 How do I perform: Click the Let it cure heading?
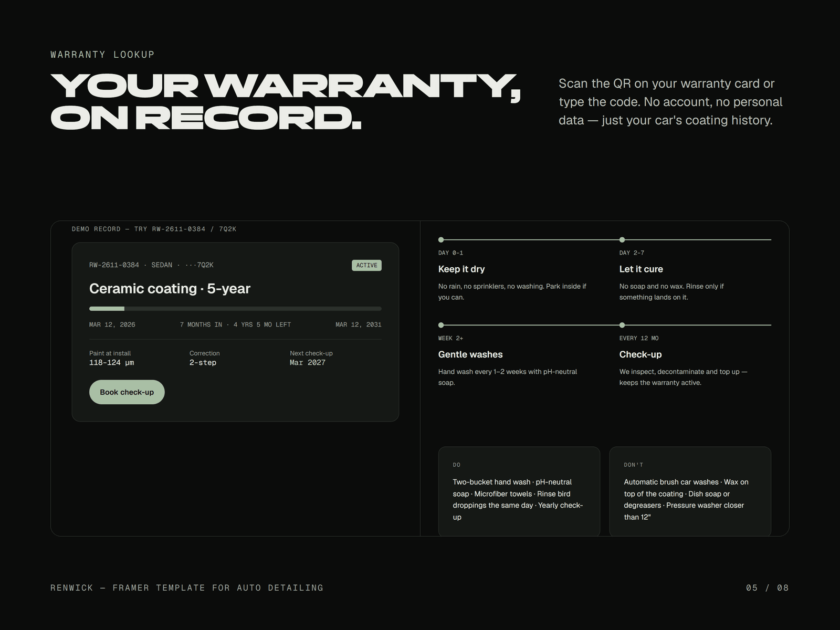[641, 269]
